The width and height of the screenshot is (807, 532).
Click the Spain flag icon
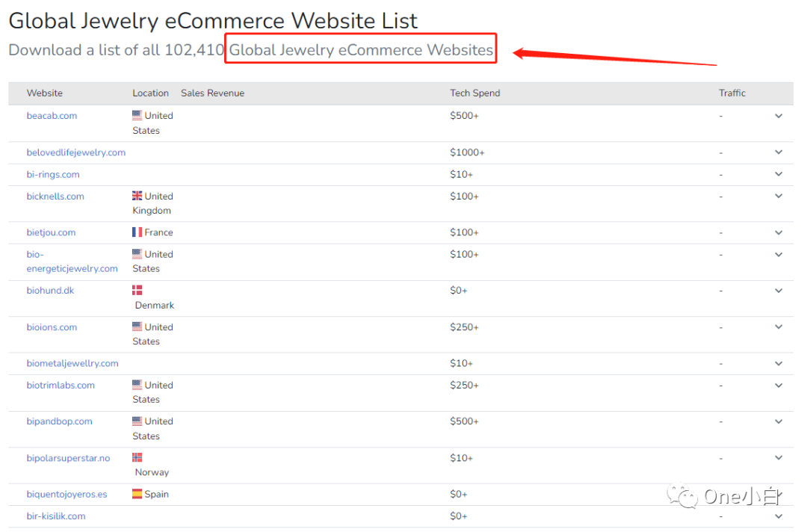pos(137,494)
